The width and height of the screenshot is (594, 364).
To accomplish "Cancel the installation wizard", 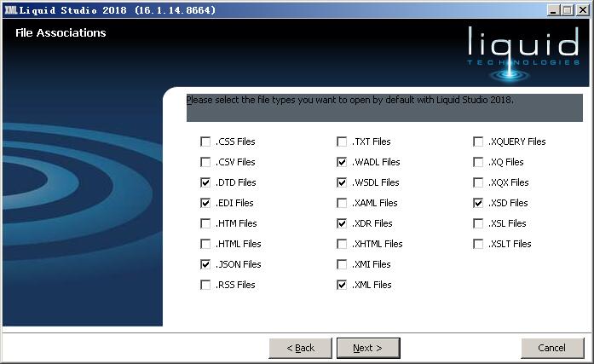I will pos(552,348).
